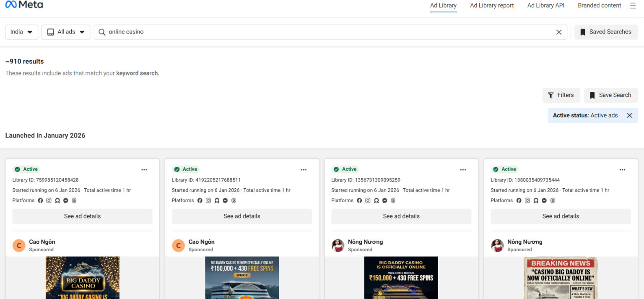Open the hamburger menu in the top right

coord(633,5)
